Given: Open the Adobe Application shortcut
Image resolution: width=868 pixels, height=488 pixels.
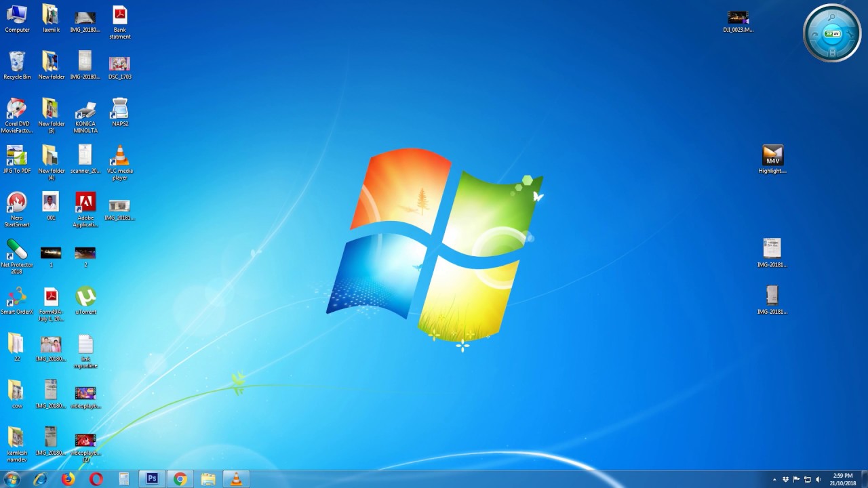Looking at the screenshot, I should [x=85, y=209].
